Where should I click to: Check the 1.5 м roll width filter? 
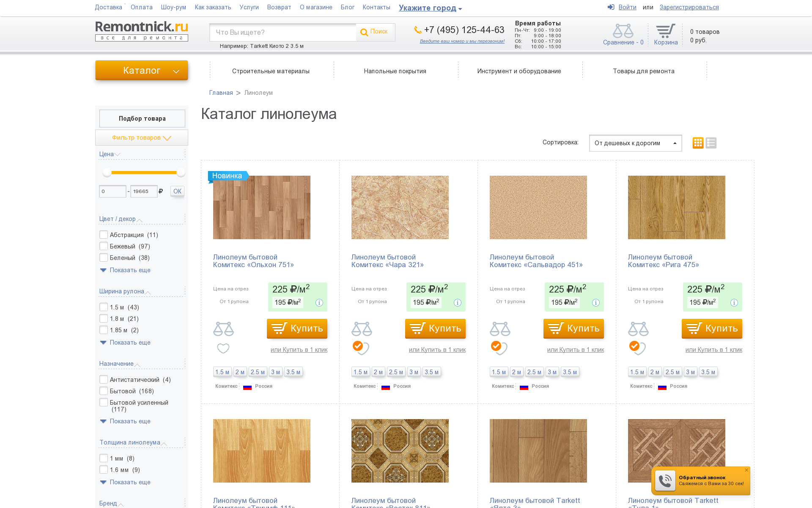[104, 307]
